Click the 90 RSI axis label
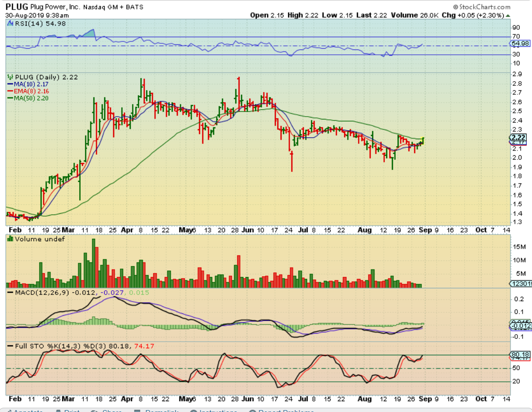The width and height of the screenshot is (532, 412). tap(516, 28)
